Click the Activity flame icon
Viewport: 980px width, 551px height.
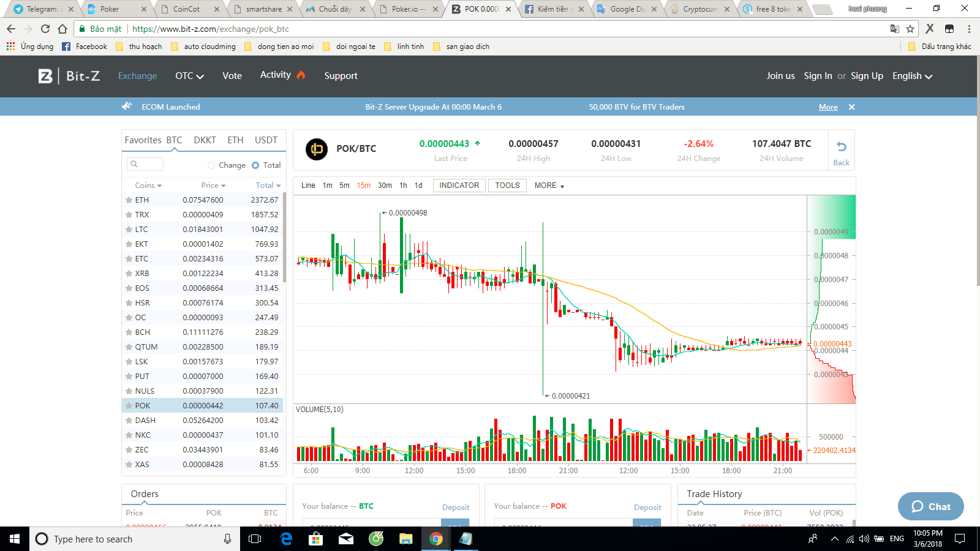coord(301,75)
